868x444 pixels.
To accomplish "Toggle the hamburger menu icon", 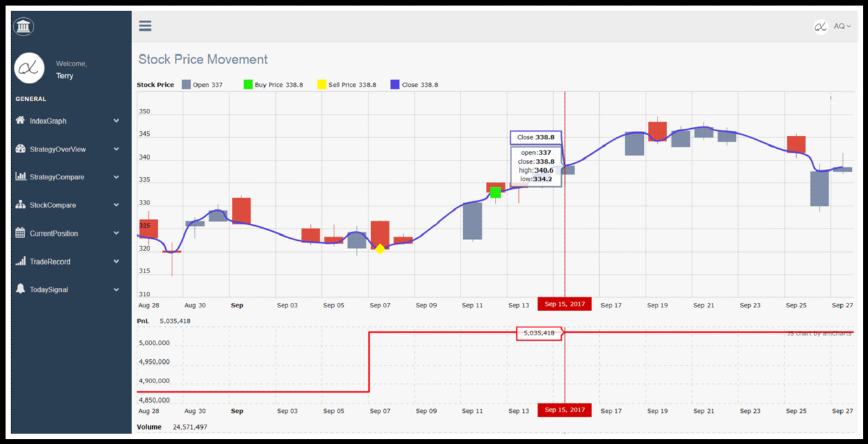I will (x=145, y=26).
